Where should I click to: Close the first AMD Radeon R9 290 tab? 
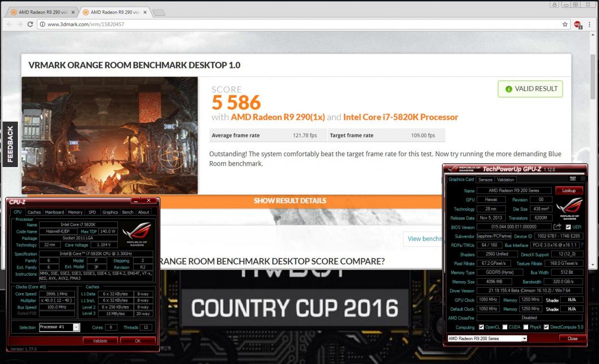72,11
